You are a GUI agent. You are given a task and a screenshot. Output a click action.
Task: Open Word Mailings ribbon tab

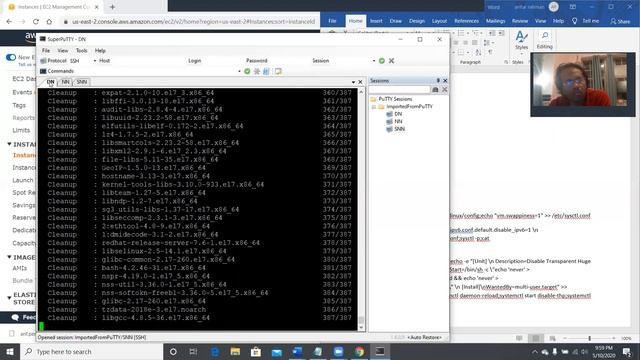click(x=495, y=20)
